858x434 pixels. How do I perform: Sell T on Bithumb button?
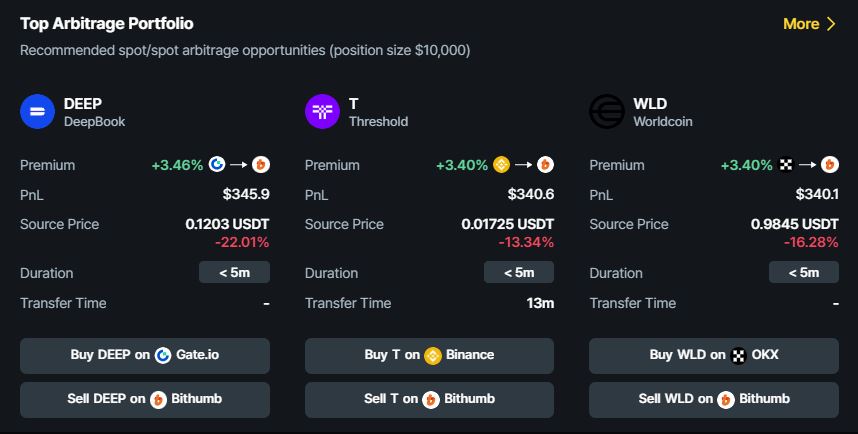click(x=430, y=400)
